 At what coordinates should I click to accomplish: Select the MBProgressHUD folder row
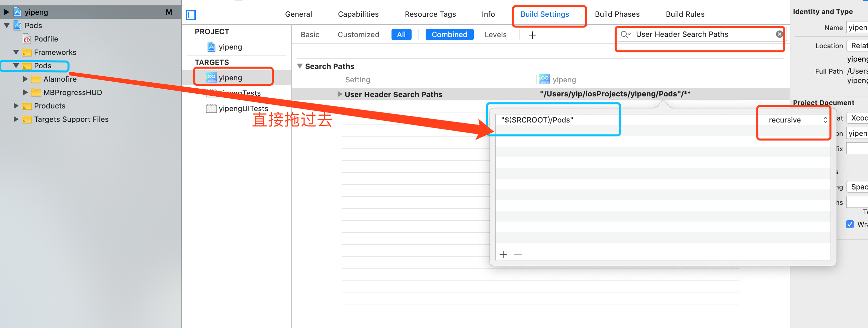point(73,93)
